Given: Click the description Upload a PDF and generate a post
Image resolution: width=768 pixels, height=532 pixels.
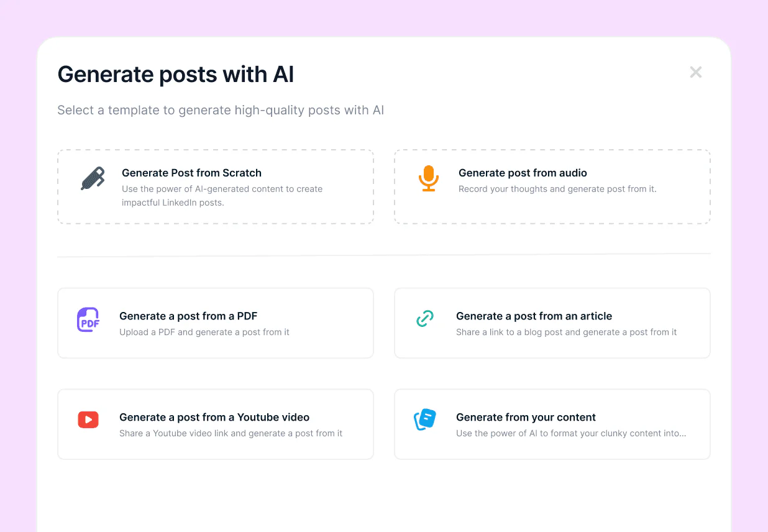Looking at the screenshot, I should [205, 332].
